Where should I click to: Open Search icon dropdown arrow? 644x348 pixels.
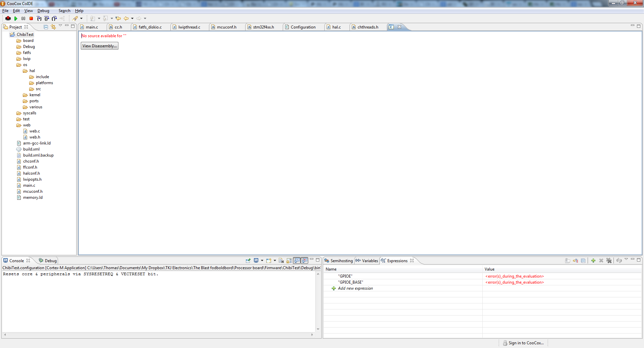coord(81,18)
